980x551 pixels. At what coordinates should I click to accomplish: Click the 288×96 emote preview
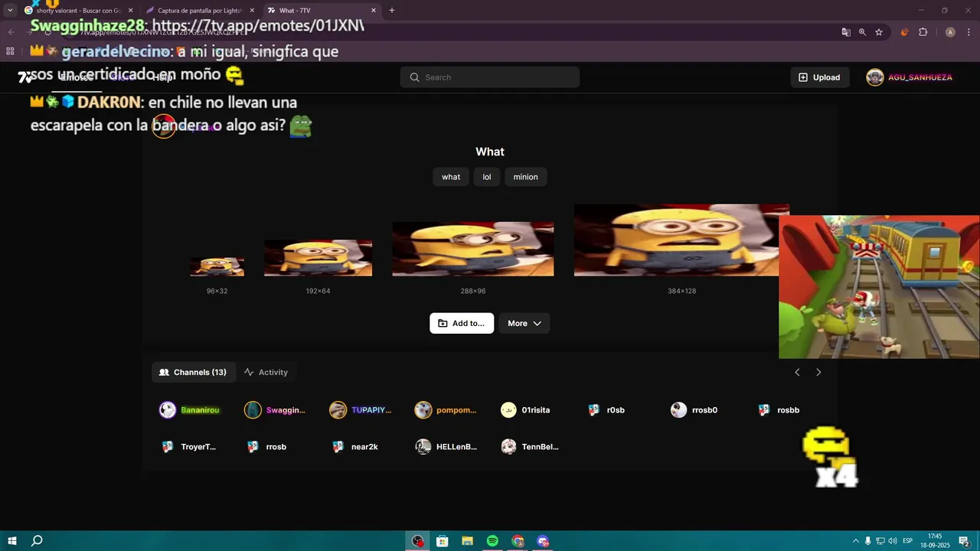coord(473,249)
